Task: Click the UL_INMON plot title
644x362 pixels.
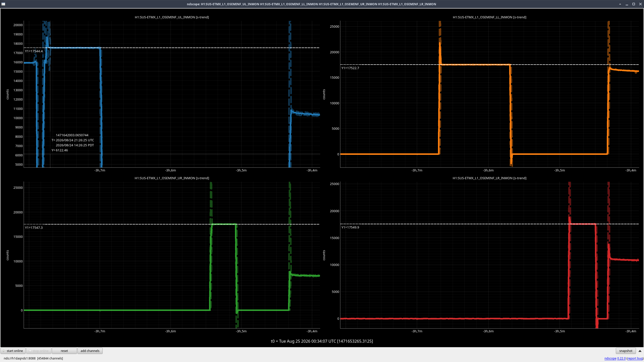Action: (172, 17)
